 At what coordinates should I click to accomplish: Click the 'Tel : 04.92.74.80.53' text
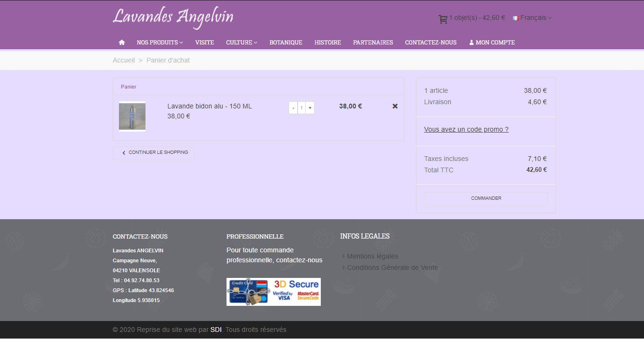(x=136, y=280)
